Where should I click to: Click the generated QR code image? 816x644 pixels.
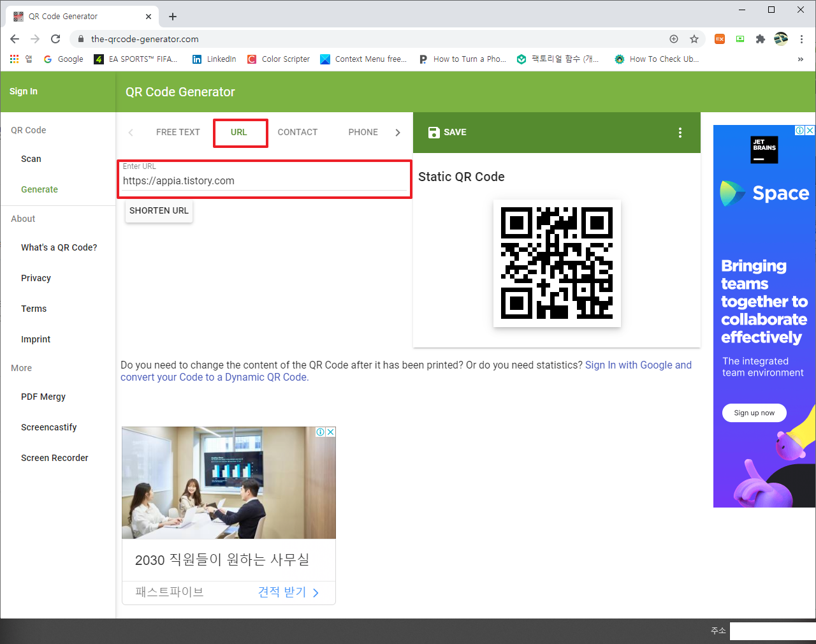pos(557,263)
